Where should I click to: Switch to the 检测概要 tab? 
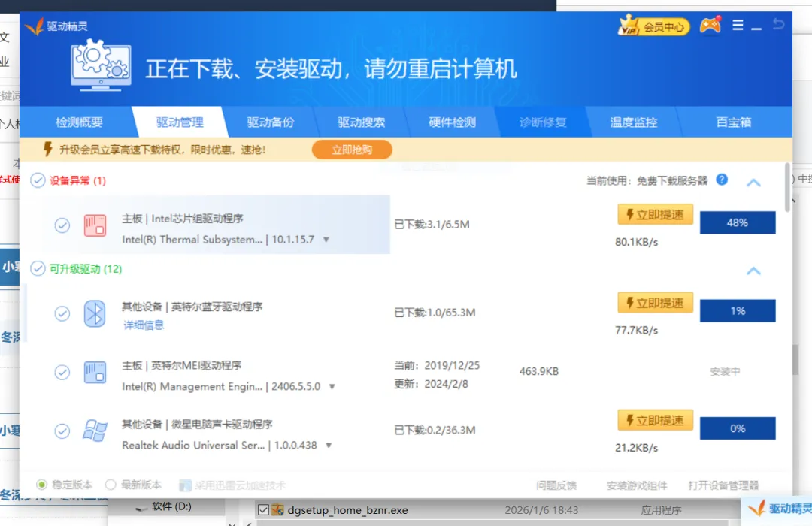coord(79,122)
